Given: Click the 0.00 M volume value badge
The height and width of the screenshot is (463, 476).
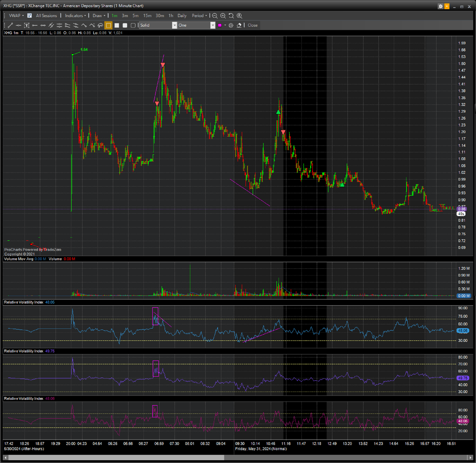Looking at the screenshot, I should (x=464, y=295).
